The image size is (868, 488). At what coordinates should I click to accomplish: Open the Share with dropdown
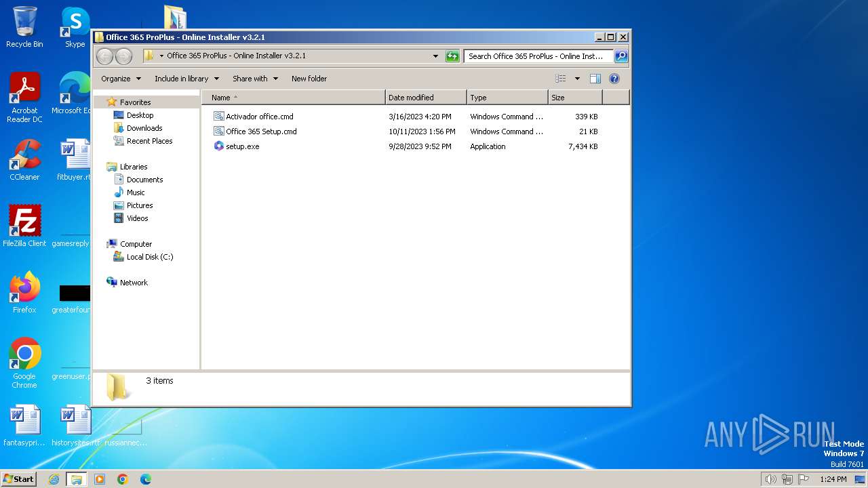coord(255,79)
